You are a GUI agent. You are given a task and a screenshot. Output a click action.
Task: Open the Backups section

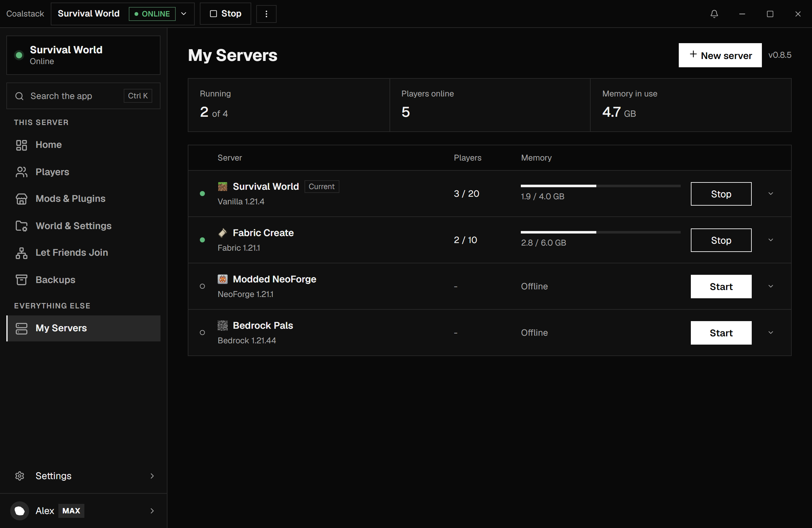[83, 280]
